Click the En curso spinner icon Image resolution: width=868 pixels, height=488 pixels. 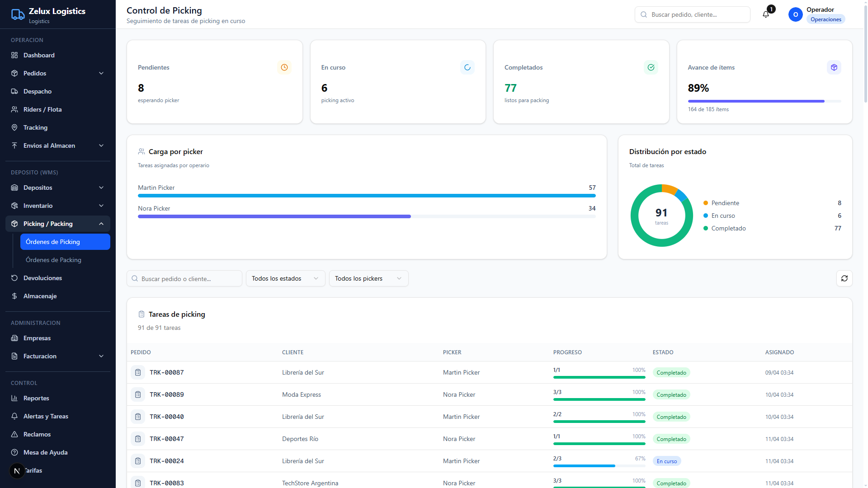coord(467,67)
